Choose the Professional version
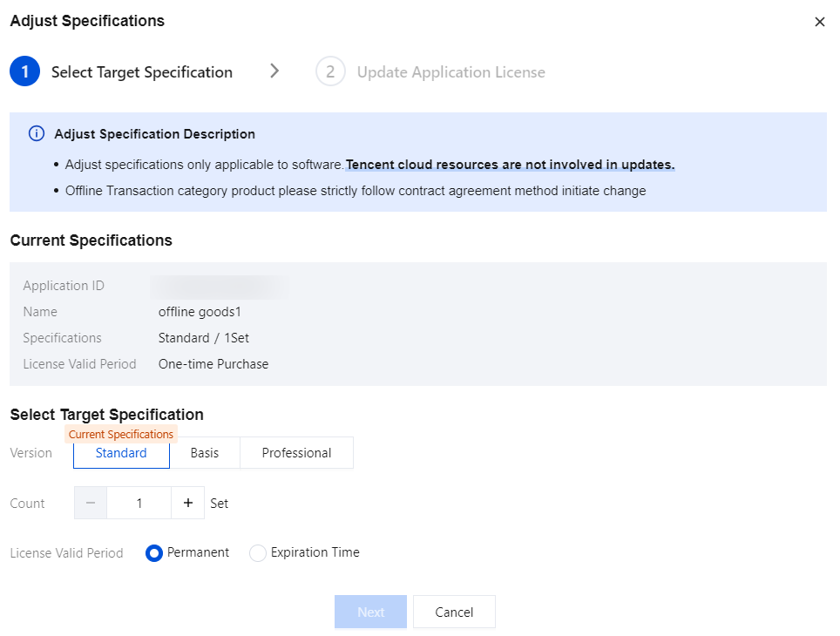Image resolution: width=840 pixels, height=636 pixels. (296, 453)
